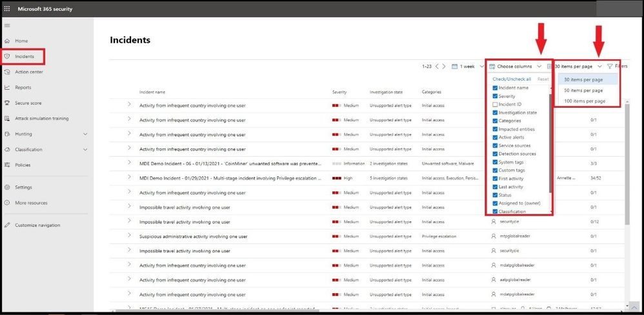Click the Action center icon
This screenshot has height=315, width=644.
[7, 72]
